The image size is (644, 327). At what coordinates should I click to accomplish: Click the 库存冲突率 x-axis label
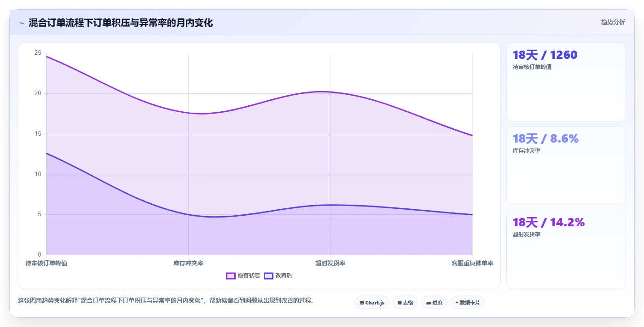pos(188,264)
